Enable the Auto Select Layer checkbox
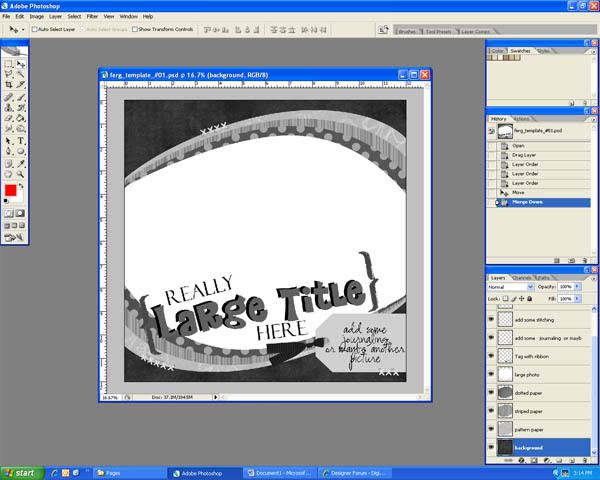600x480 pixels. [x=34, y=30]
